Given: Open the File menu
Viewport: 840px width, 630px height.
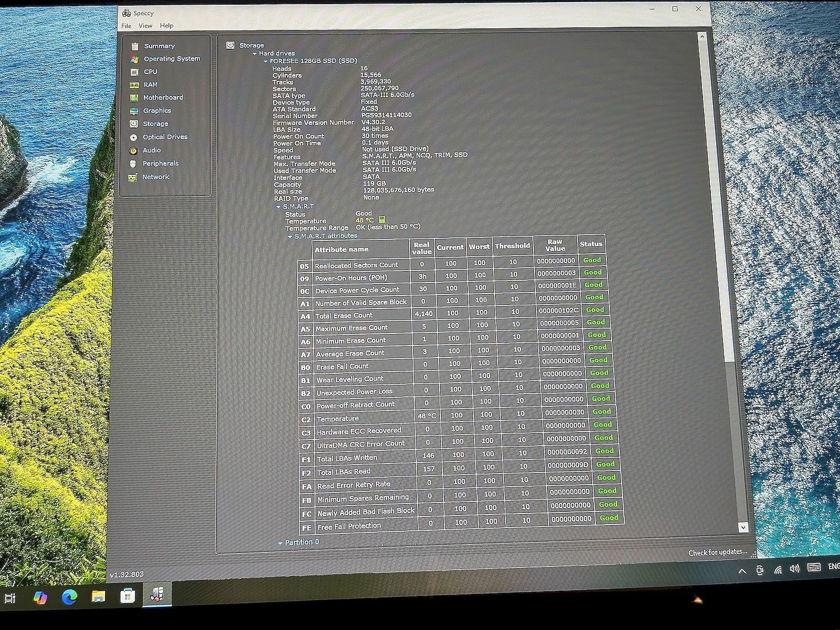Looking at the screenshot, I should click(x=127, y=26).
